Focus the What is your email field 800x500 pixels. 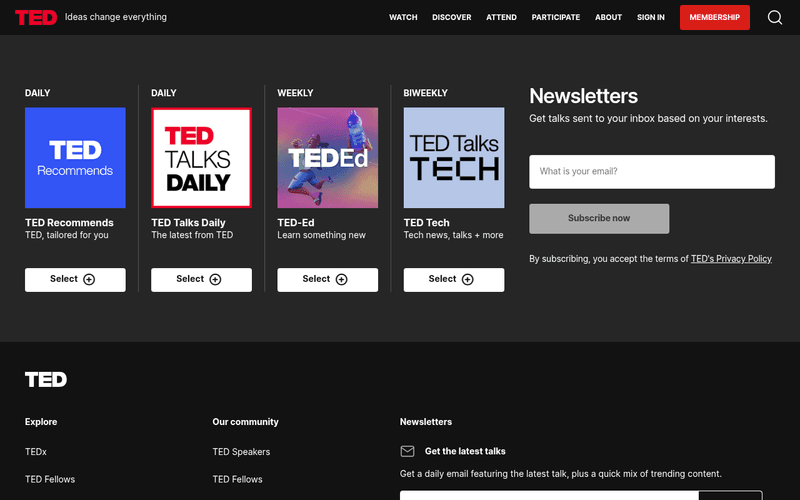652,172
